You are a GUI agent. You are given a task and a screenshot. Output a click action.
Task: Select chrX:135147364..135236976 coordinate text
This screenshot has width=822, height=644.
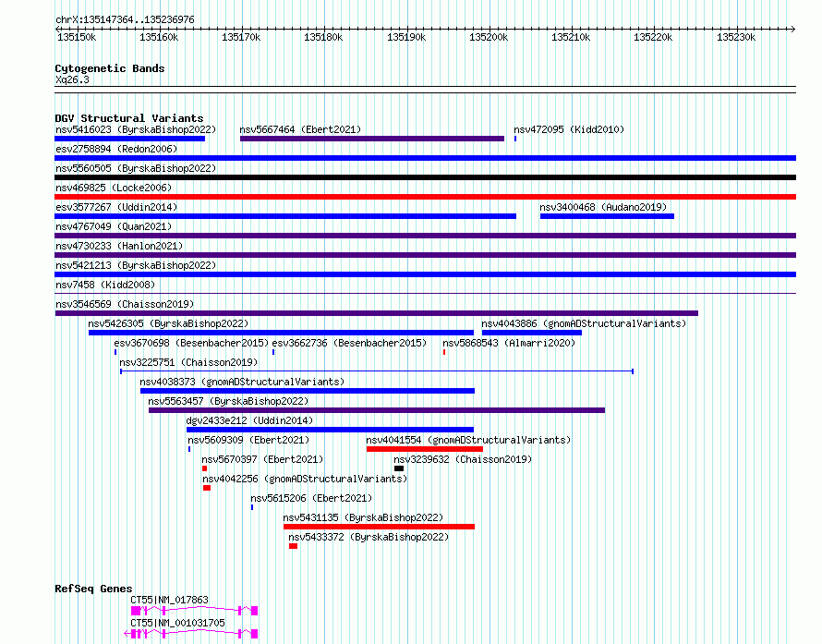pyautogui.click(x=125, y=19)
